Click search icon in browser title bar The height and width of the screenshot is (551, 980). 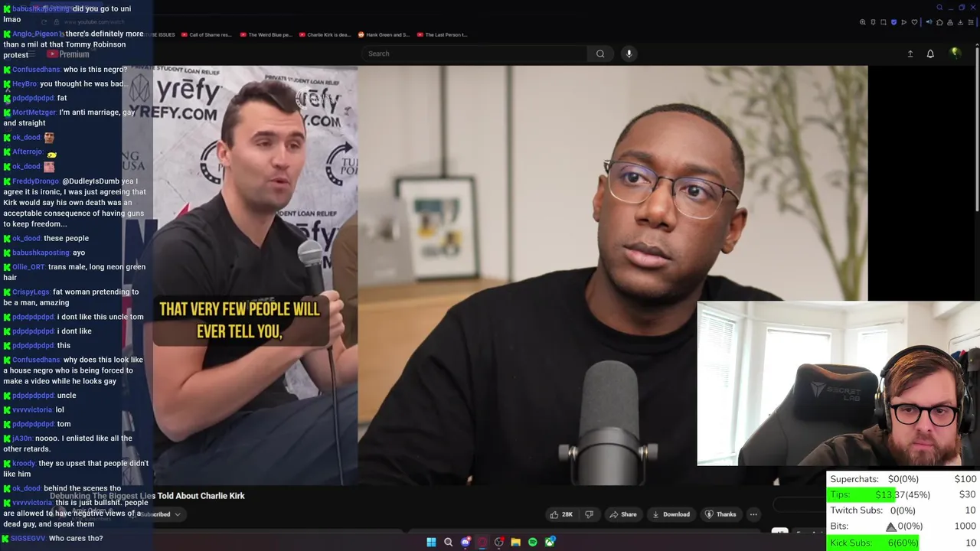939,8
